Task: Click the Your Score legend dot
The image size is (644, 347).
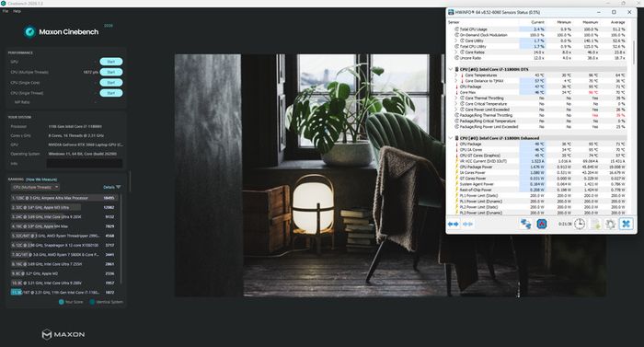Action: (62, 302)
